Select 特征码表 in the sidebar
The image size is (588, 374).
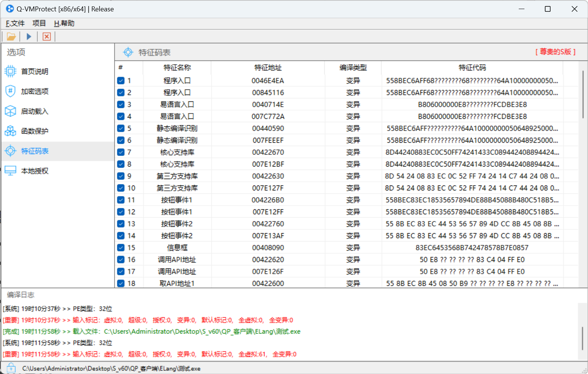tap(35, 151)
